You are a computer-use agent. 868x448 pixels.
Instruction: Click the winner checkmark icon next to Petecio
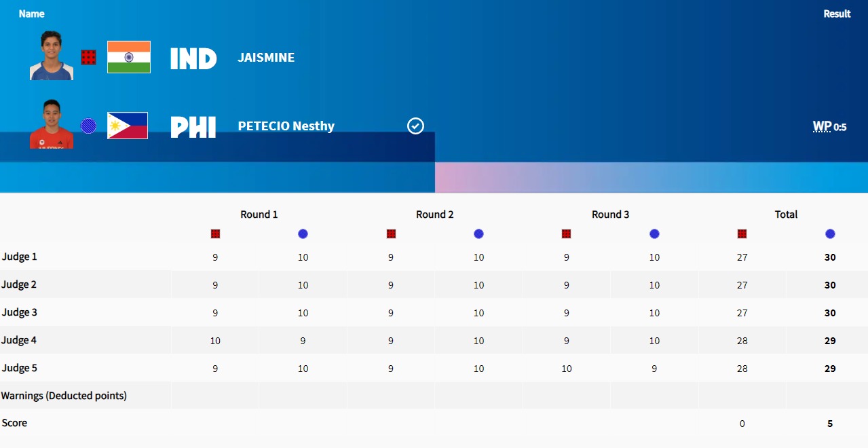coord(415,126)
